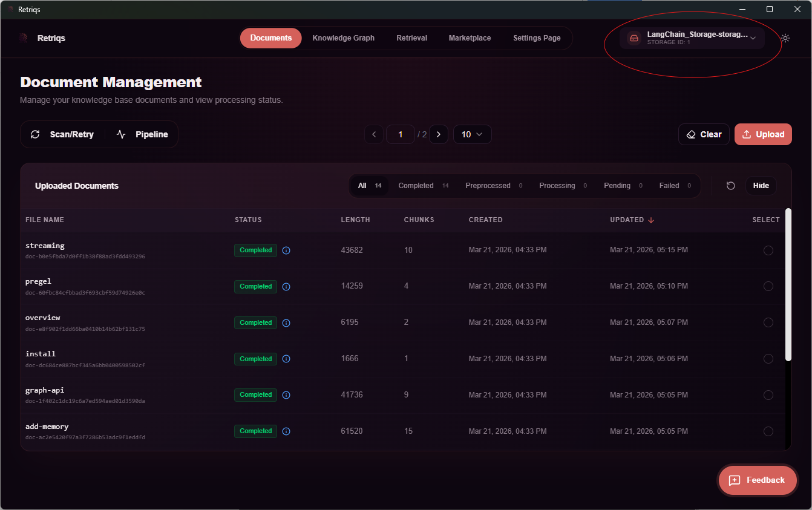
Task: Click the page number input field
Action: click(x=400, y=134)
